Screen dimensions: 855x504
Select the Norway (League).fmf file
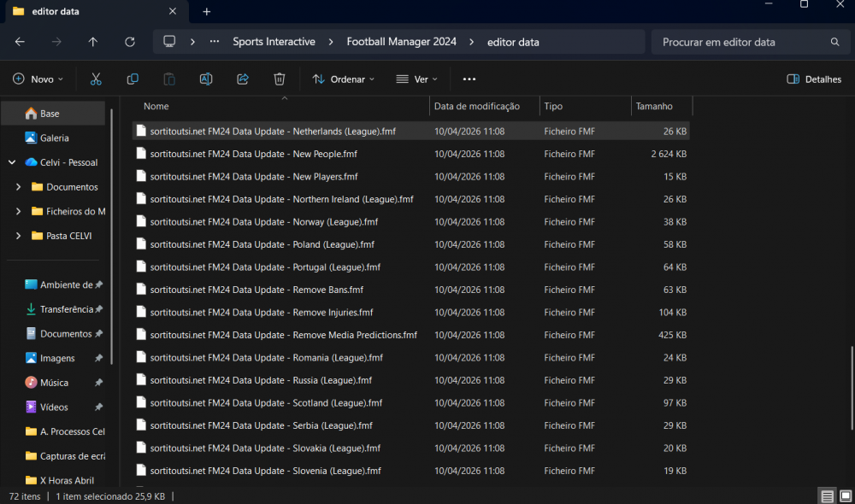[411, 222]
